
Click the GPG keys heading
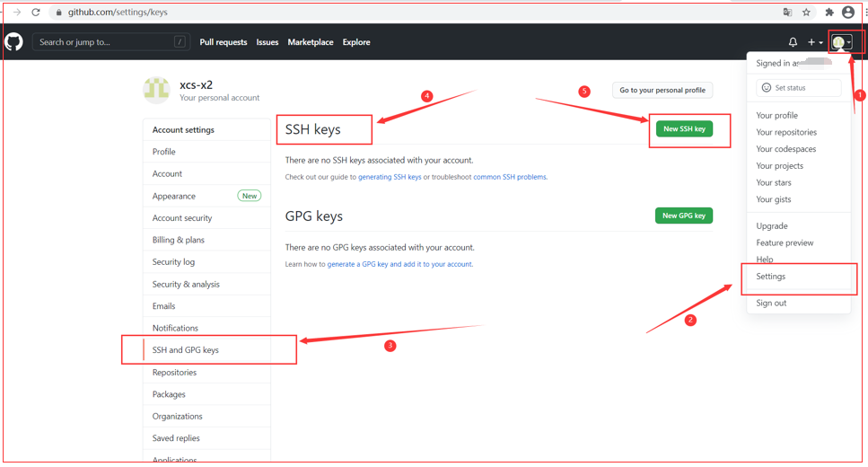click(314, 216)
